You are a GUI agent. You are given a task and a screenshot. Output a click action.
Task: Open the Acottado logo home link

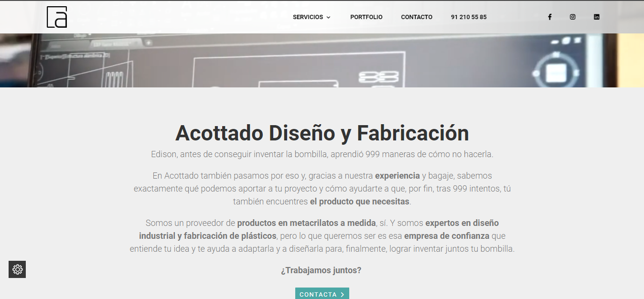(57, 17)
